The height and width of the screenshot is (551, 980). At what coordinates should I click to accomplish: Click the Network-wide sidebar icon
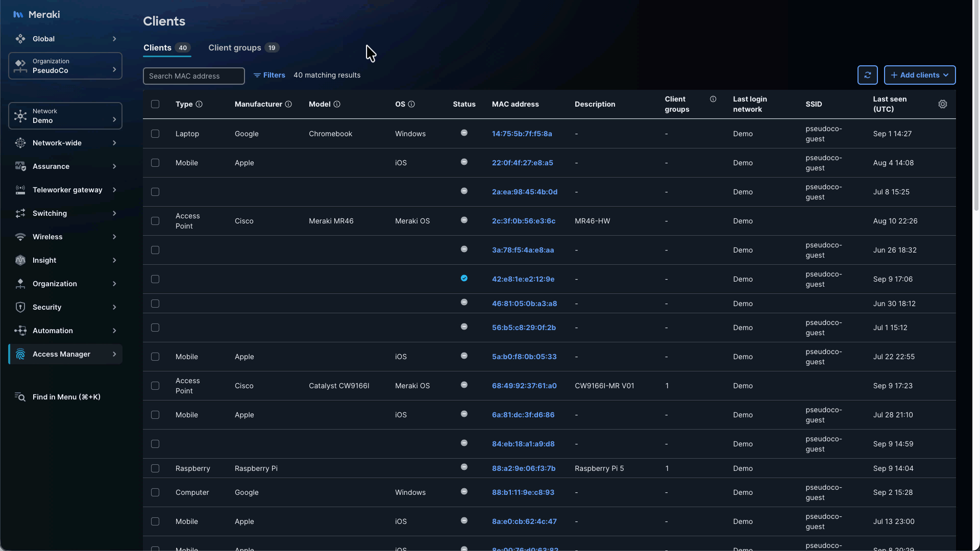20,143
